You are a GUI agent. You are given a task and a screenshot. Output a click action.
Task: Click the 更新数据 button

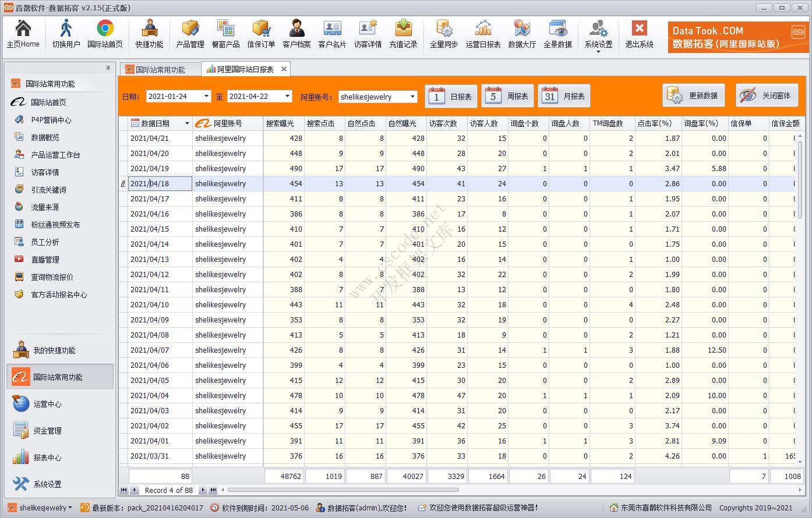694,96
